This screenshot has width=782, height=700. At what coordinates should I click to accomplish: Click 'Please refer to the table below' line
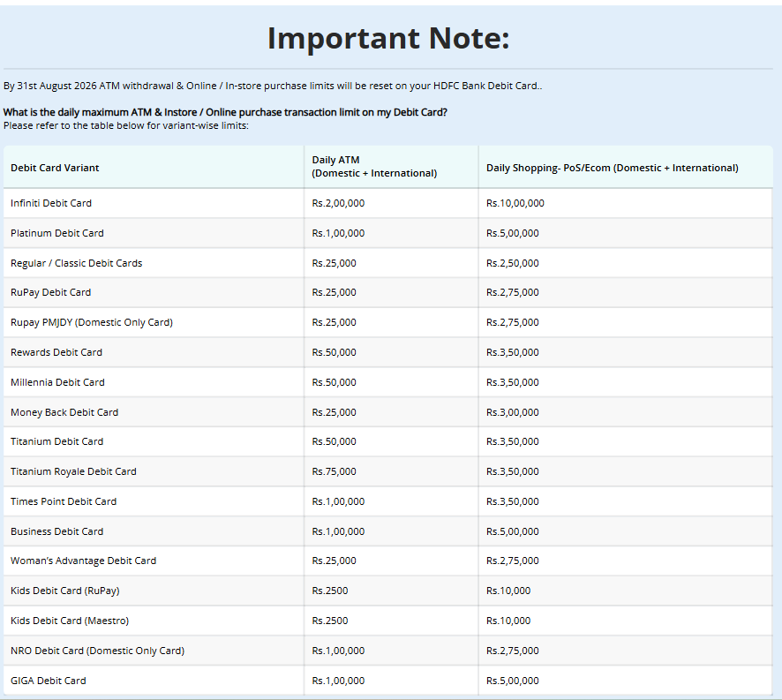[126, 125]
